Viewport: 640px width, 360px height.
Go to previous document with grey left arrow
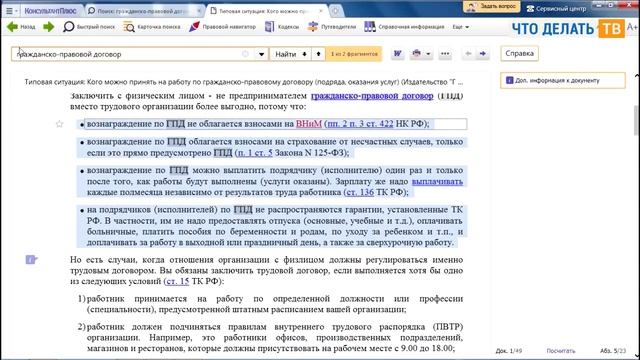pyautogui.click(x=468, y=53)
